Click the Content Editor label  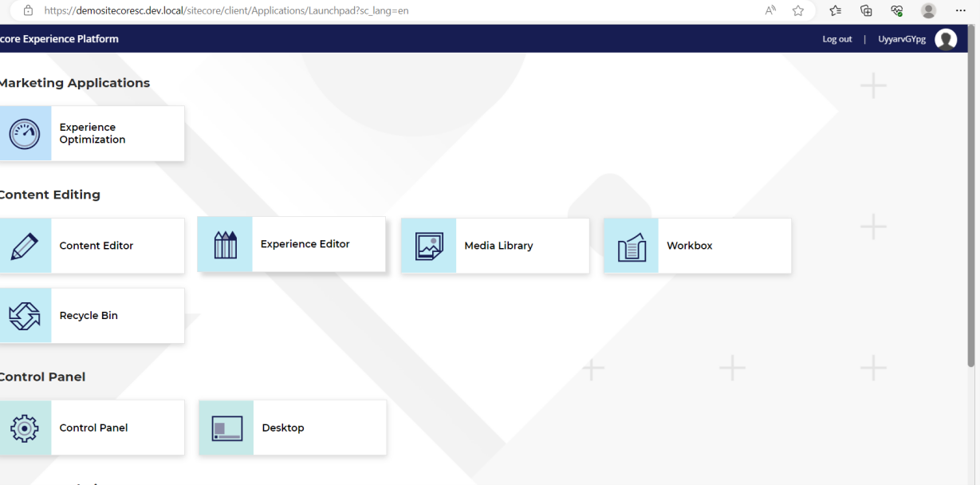[96, 246]
